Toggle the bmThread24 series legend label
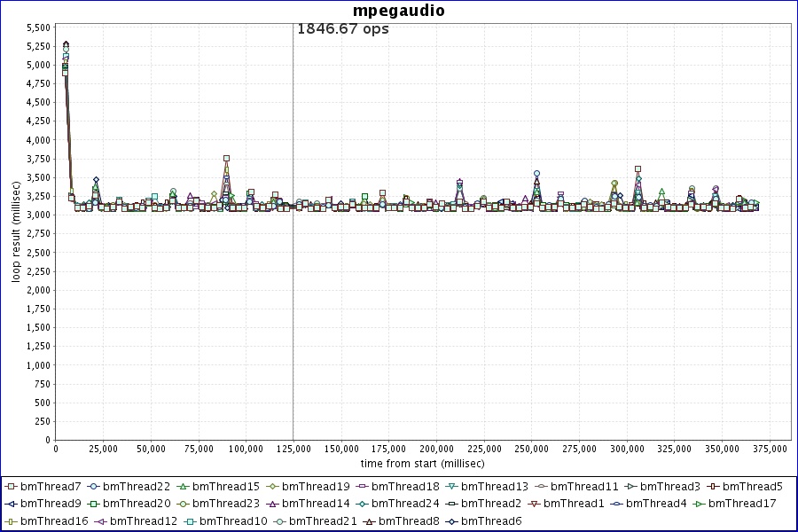 point(407,504)
